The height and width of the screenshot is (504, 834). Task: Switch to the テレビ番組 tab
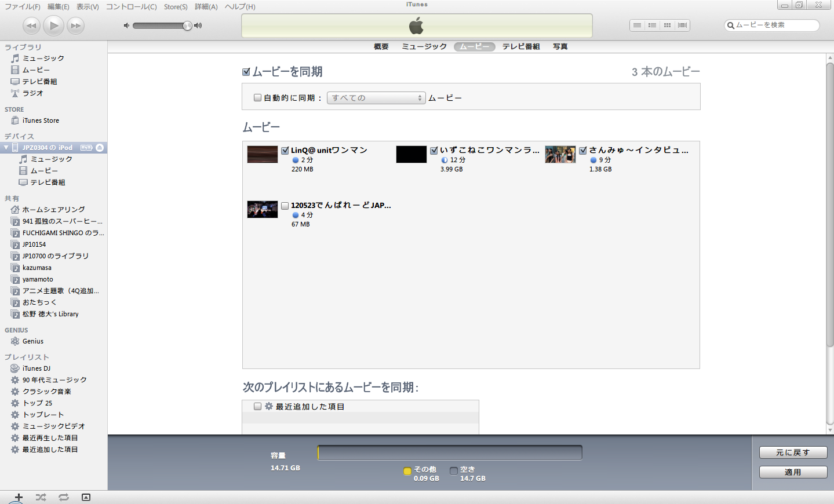click(x=521, y=46)
